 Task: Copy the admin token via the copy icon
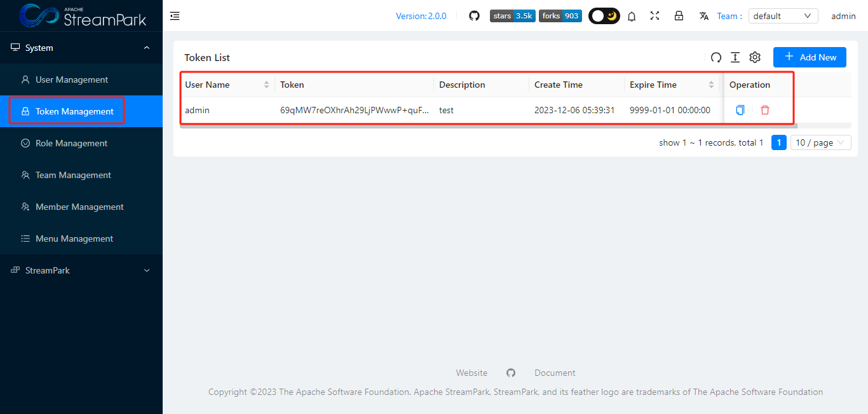[740, 109]
